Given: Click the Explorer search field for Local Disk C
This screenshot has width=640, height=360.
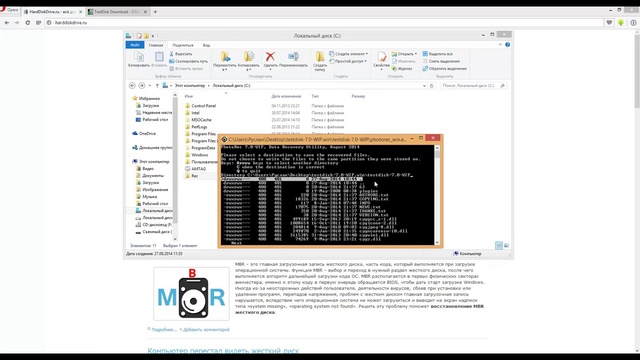Looking at the screenshot, I should click(x=473, y=86).
